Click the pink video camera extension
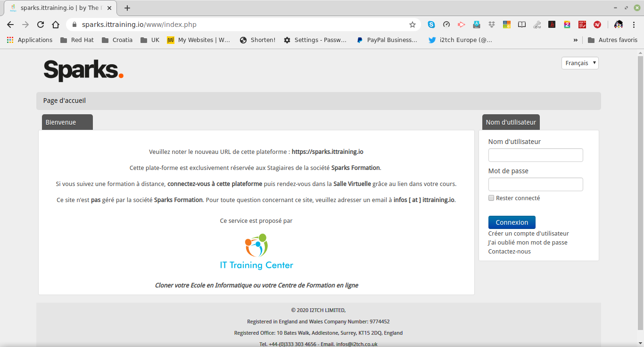The width and height of the screenshot is (644, 347). click(x=462, y=25)
